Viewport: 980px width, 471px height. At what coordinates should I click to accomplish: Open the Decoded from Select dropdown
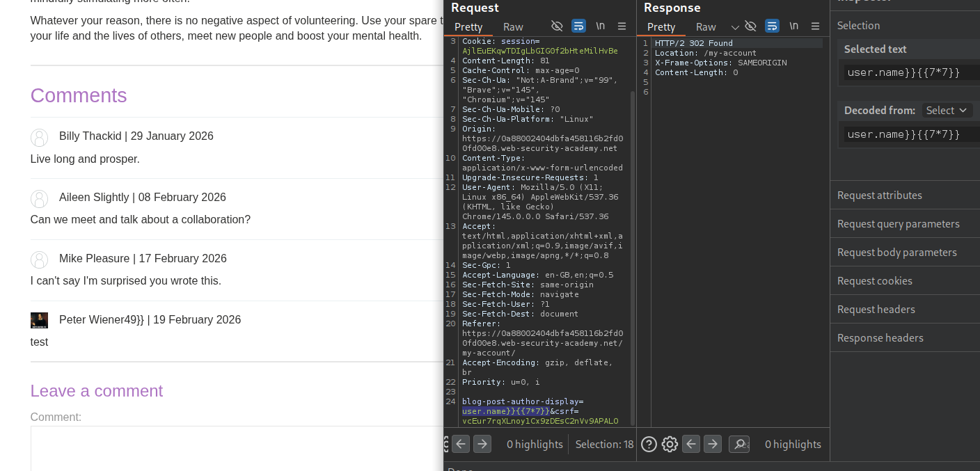(947, 111)
